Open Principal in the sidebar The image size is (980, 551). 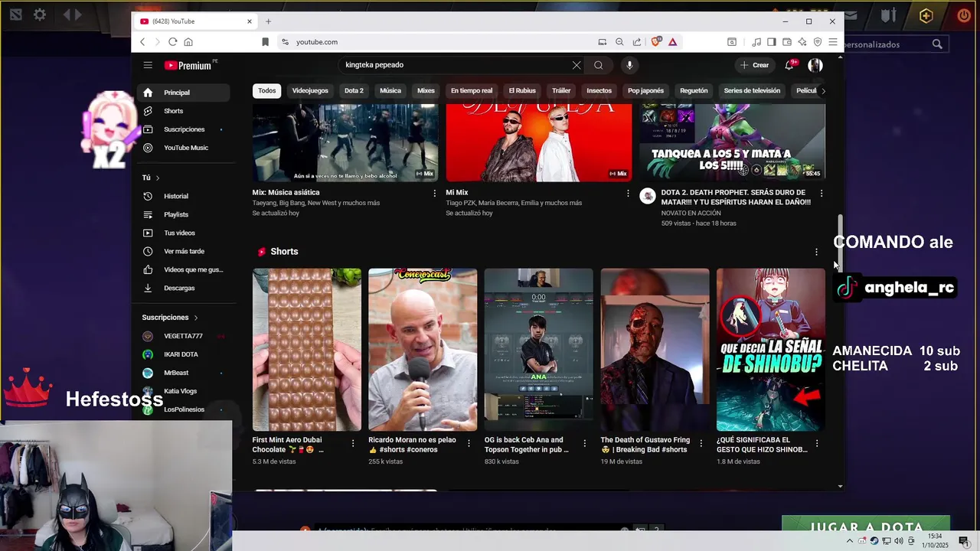pyautogui.click(x=184, y=93)
